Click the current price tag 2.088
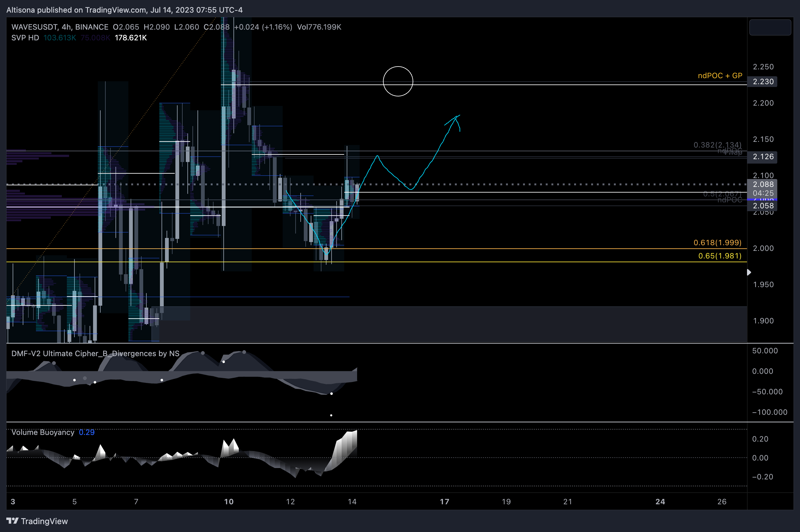 pyautogui.click(x=763, y=184)
